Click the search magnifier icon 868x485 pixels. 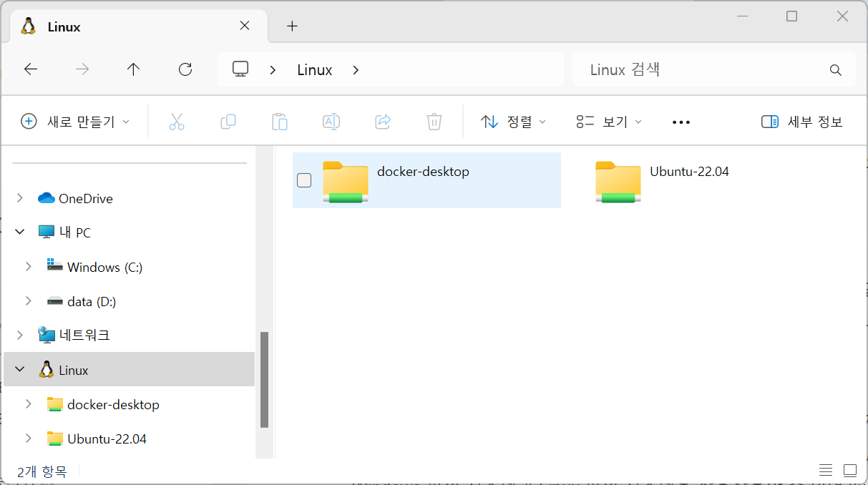[835, 70]
